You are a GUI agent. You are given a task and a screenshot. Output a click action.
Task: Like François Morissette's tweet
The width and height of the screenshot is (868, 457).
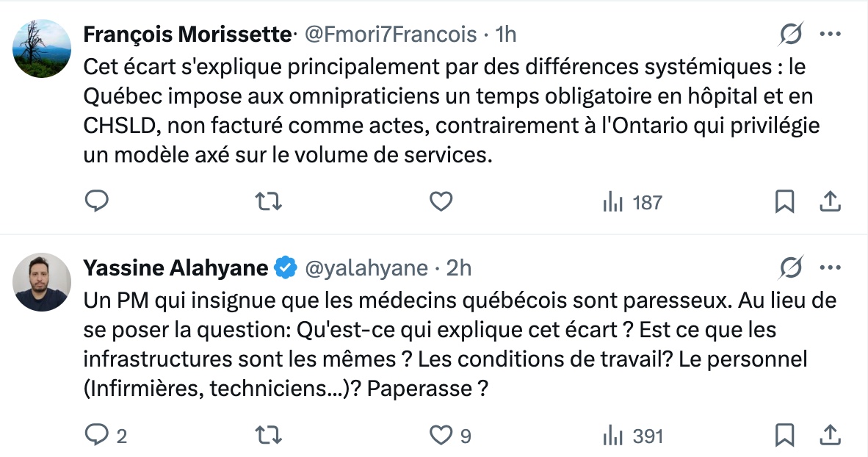tap(441, 201)
